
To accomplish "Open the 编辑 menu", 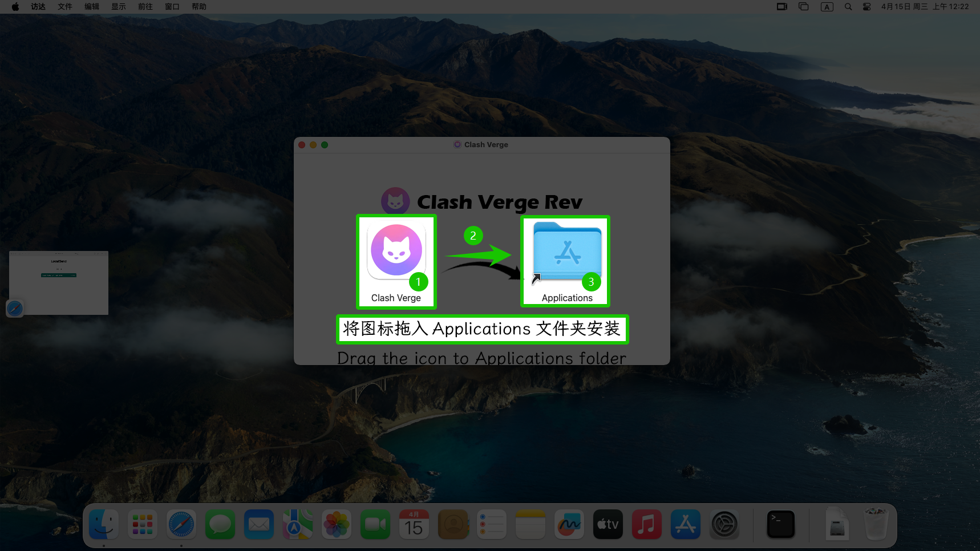I will pos(92,7).
